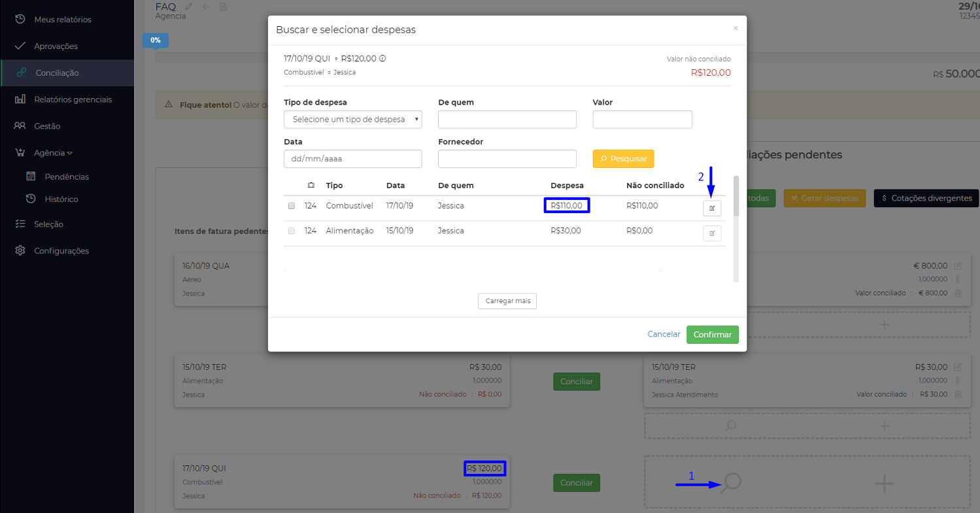The image size is (980, 513).
Task: Click the Cancelar link
Action: click(664, 335)
